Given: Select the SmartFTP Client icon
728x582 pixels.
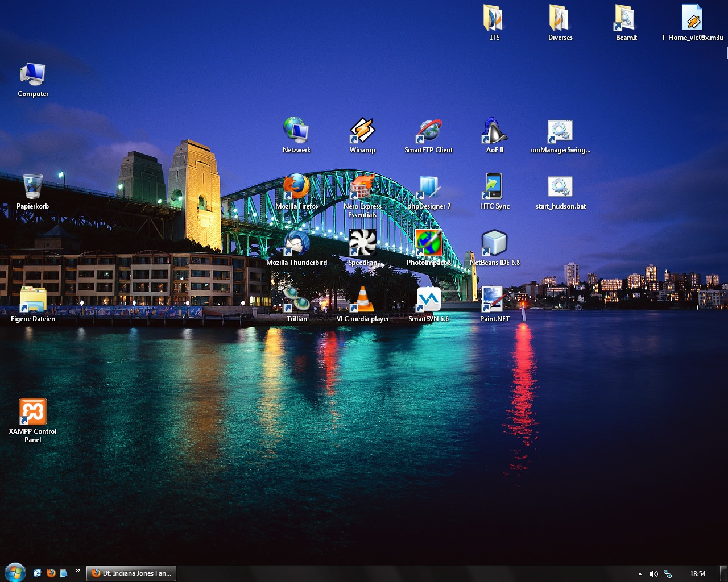Looking at the screenshot, I should (428, 132).
